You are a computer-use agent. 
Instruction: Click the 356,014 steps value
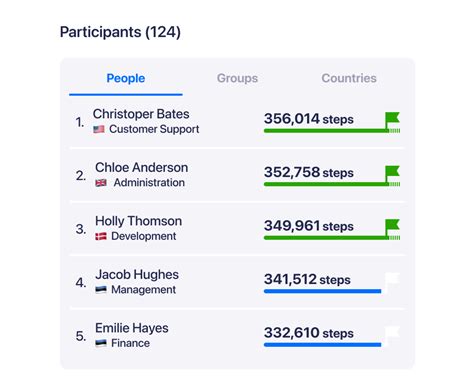click(x=309, y=119)
